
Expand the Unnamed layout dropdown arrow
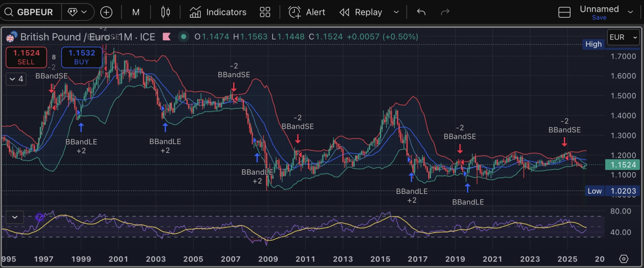coord(630,12)
